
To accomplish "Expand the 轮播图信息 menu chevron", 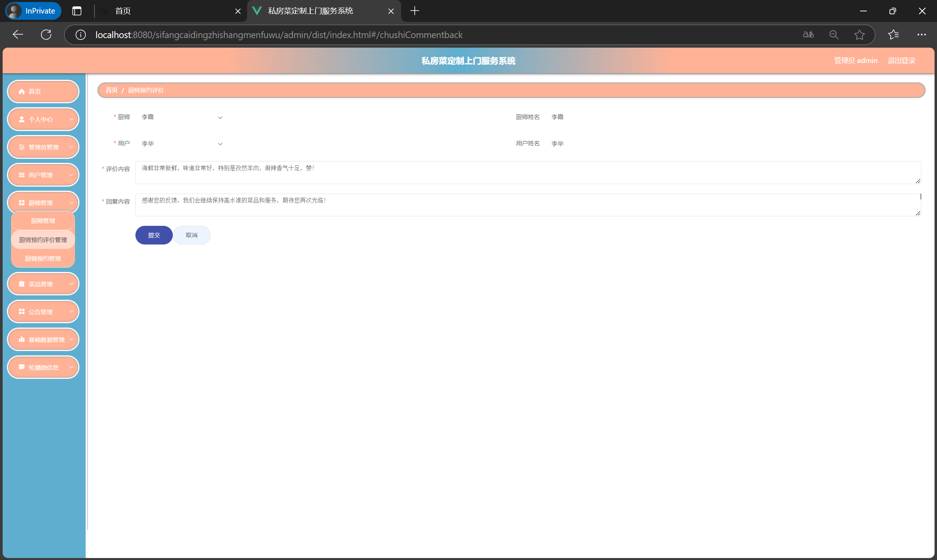I will coord(71,367).
